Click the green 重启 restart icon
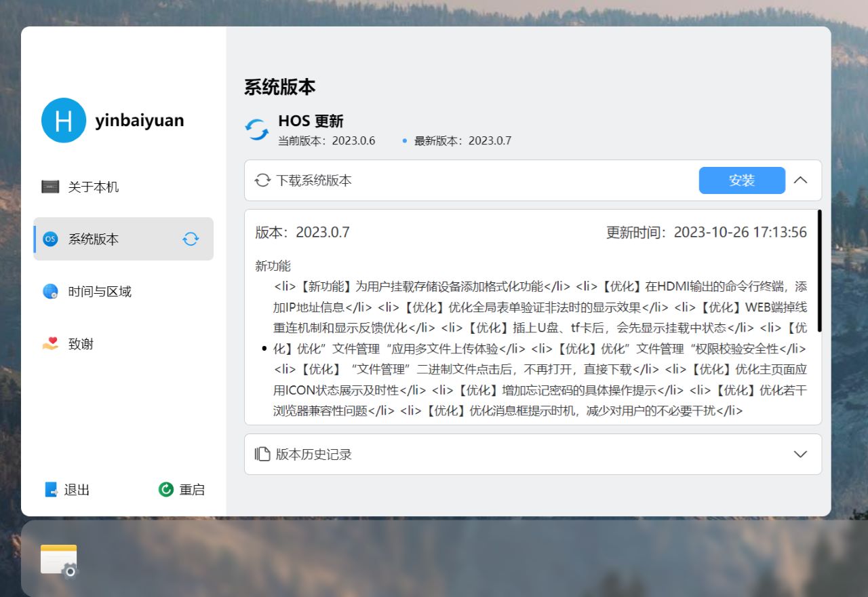Screen dimensions: 868x597 click(x=166, y=489)
